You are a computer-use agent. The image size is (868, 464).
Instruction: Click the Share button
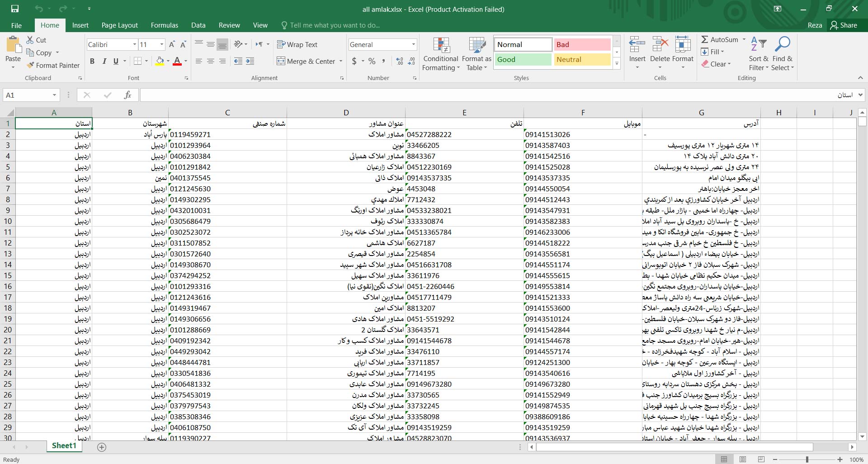844,25
